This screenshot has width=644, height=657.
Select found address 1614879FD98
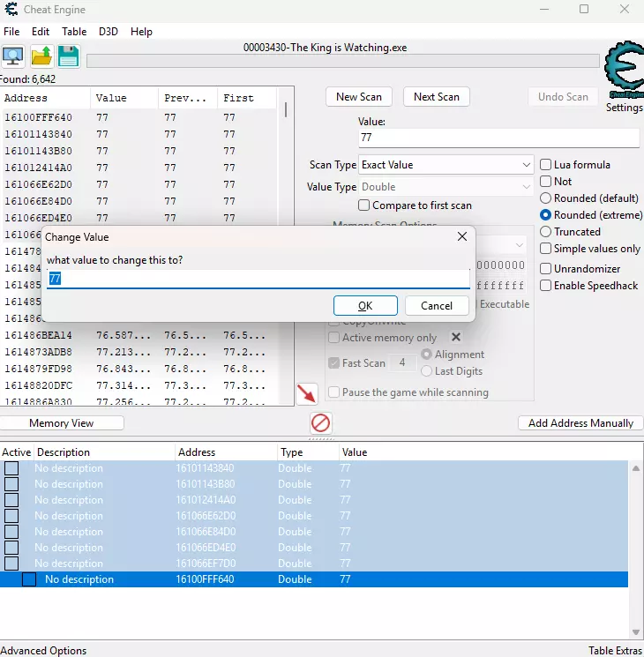[x=140, y=369]
